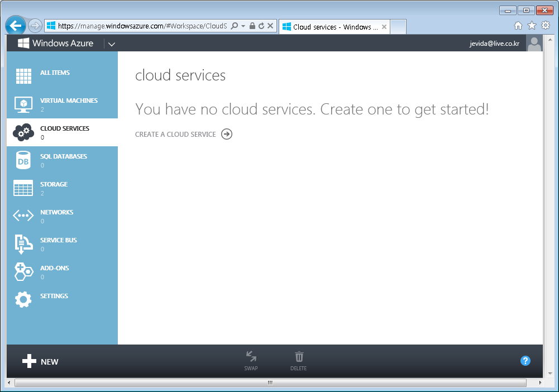Select NETWORKS menu label
The height and width of the screenshot is (392, 559).
click(x=57, y=212)
